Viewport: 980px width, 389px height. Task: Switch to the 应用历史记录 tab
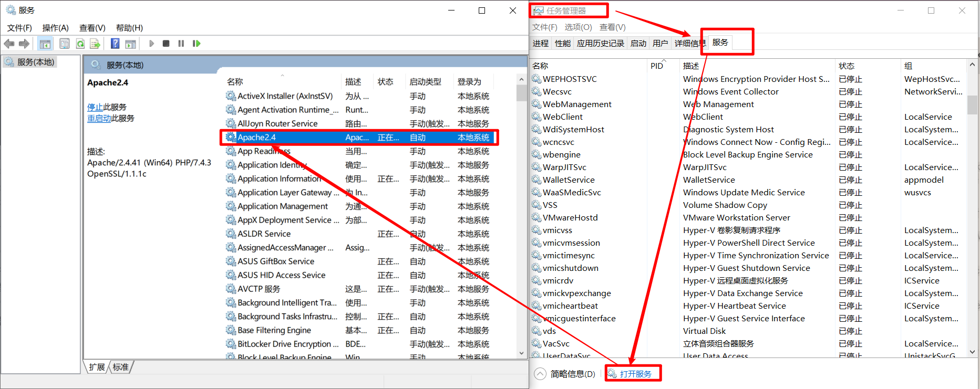click(x=600, y=43)
